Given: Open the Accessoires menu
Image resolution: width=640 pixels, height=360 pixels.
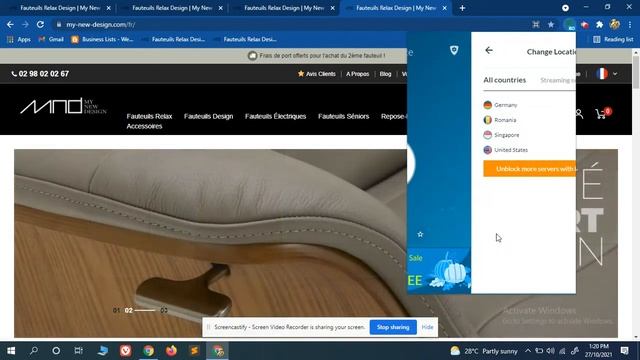Looking at the screenshot, I should click(x=144, y=126).
